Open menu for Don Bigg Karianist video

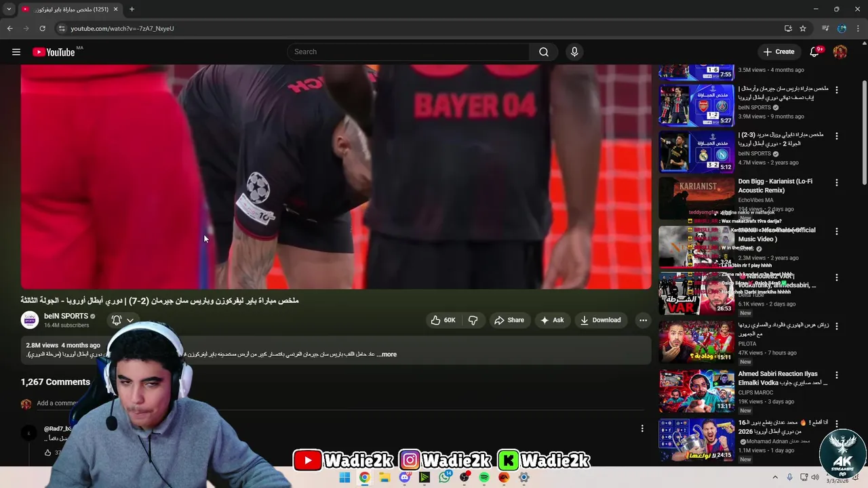(x=837, y=182)
